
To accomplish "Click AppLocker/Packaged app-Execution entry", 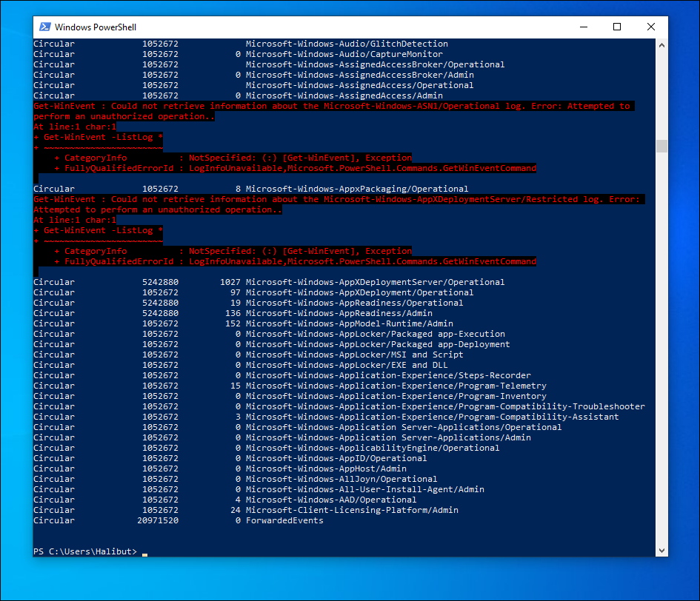I will click(376, 334).
